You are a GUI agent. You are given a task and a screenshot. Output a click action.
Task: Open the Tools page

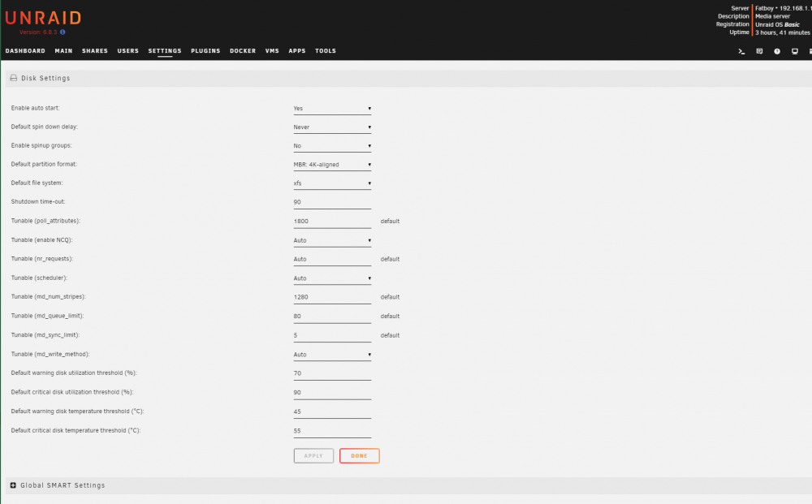coord(326,50)
